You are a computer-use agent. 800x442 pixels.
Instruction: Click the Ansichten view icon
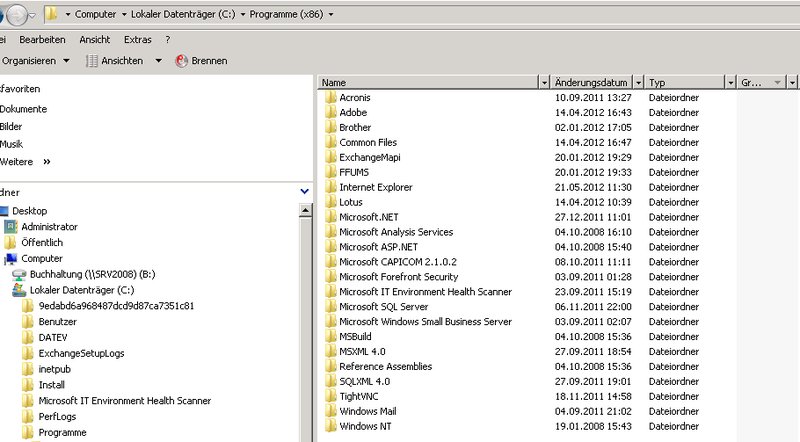pyautogui.click(x=92, y=61)
